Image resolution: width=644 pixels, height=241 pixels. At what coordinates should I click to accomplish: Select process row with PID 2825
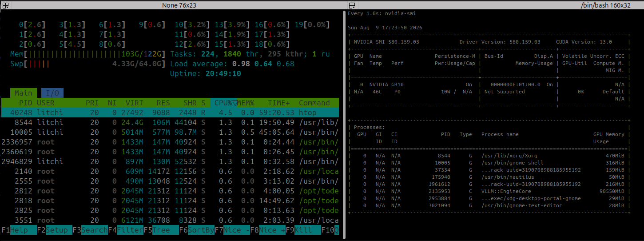(x=170, y=210)
